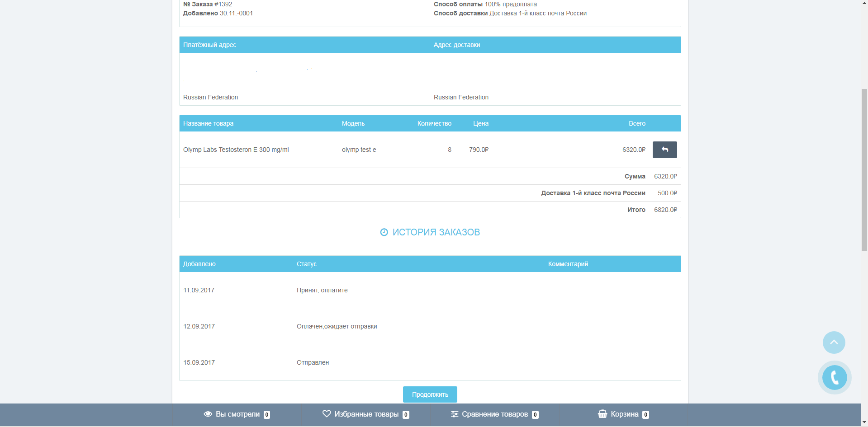Viewport: 868px width, 427px height.
Task: Click the heart icon for favorites
Action: [327, 414]
